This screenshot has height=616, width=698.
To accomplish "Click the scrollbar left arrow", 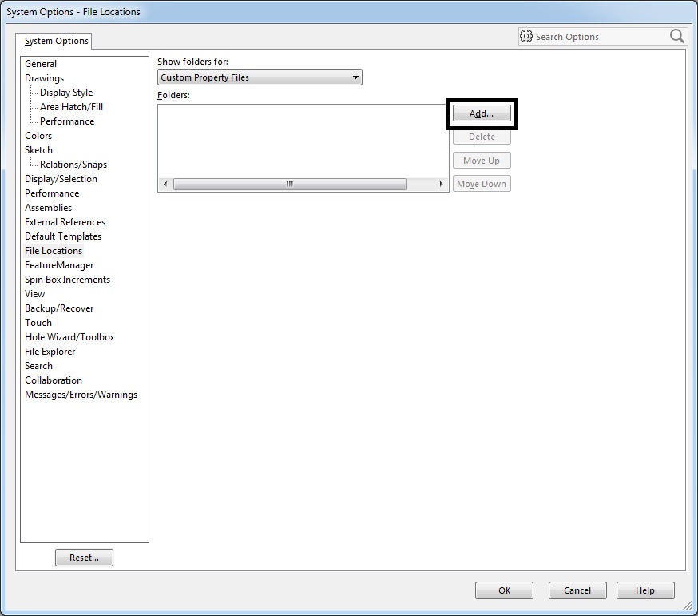I will click(x=165, y=185).
